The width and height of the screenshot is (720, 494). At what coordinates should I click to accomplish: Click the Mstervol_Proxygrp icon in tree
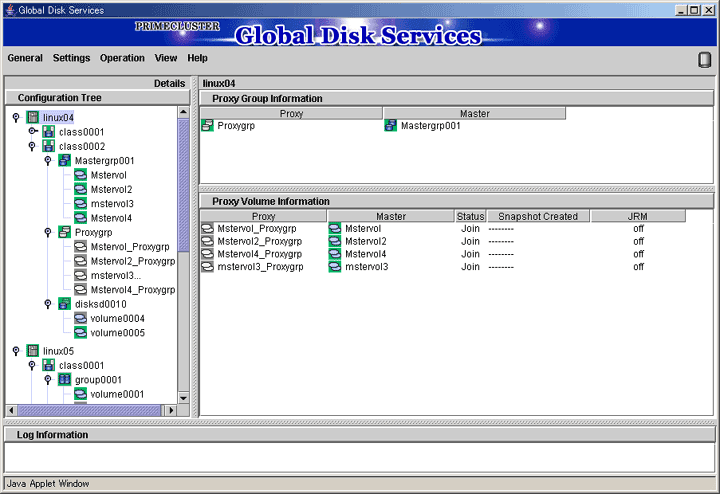pos(80,247)
